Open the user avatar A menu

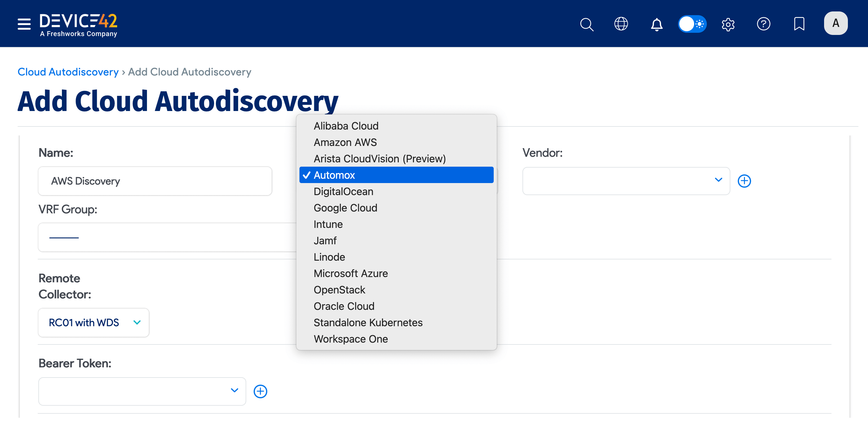pyautogui.click(x=835, y=23)
